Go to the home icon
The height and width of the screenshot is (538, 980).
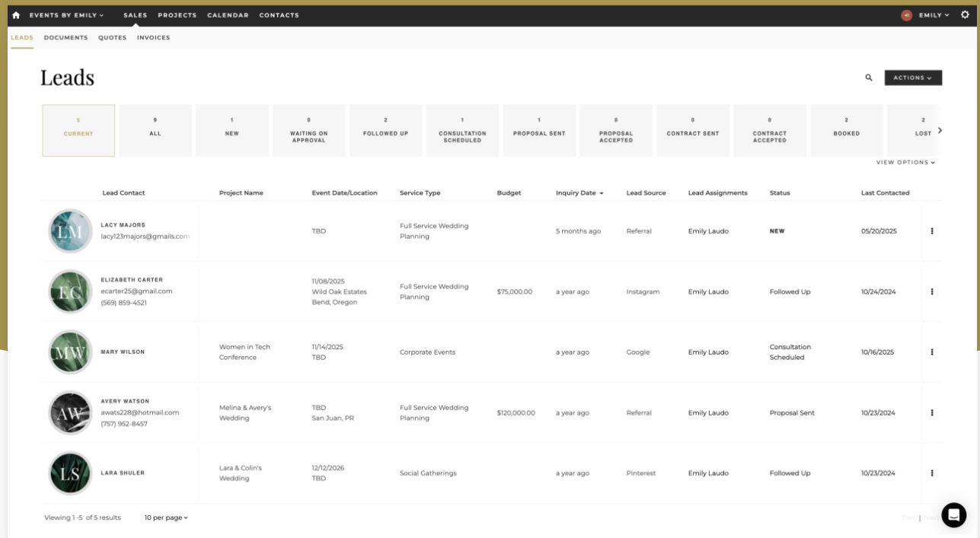(16, 15)
